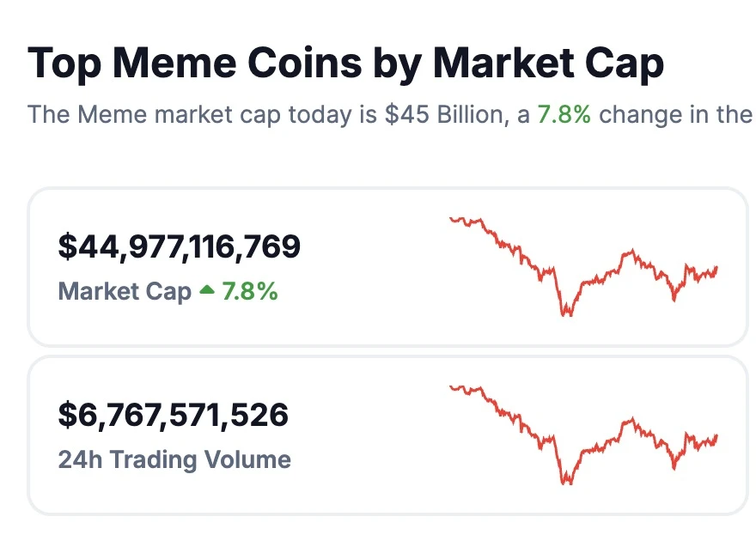Click the green 7.8% in the subtitle sentence
756x541 pixels.
(564, 114)
